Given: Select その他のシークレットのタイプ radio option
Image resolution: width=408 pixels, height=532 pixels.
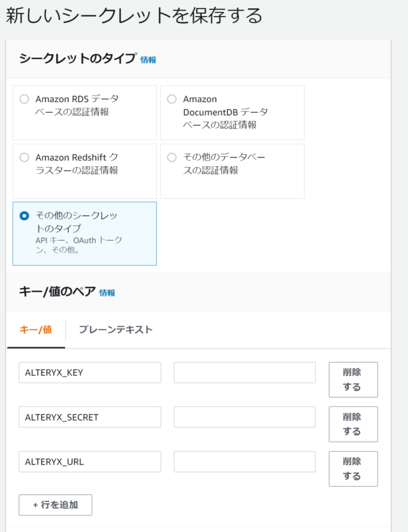Looking at the screenshot, I should click(x=24, y=216).
